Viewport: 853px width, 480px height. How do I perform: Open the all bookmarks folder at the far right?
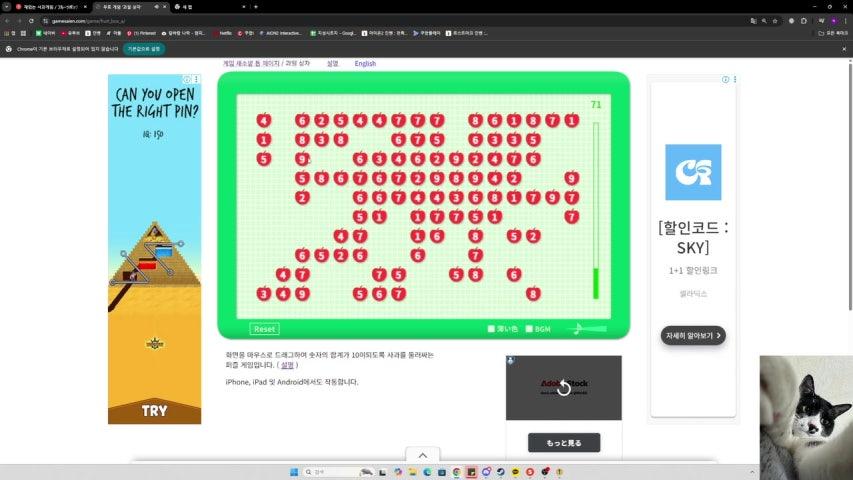coord(833,33)
